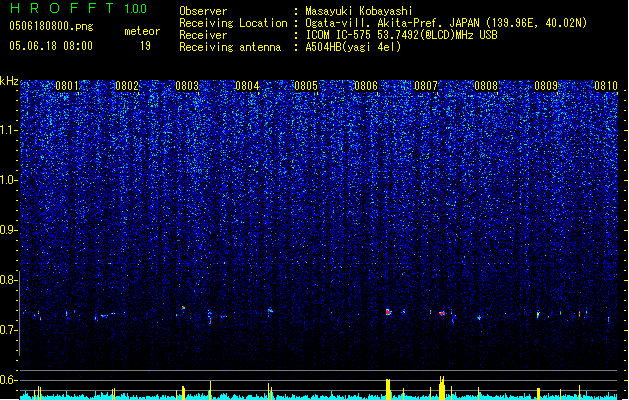Click antenna value A504HB(yagi 4el)
The width and height of the screenshot is (629, 400).
click(353, 47)
